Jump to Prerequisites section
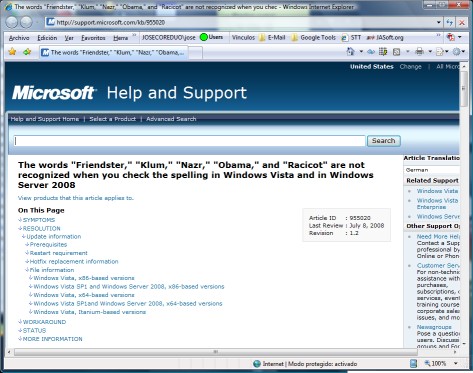 coord(48,245)
